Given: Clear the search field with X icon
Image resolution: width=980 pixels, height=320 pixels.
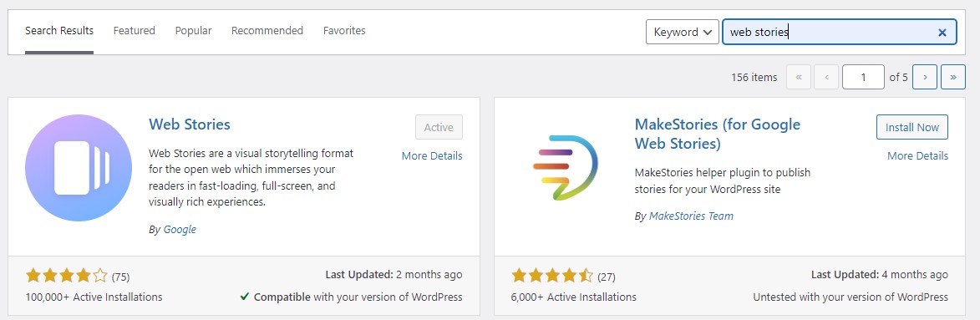Looking at the screenshot, I should click(x=942, y=33).
